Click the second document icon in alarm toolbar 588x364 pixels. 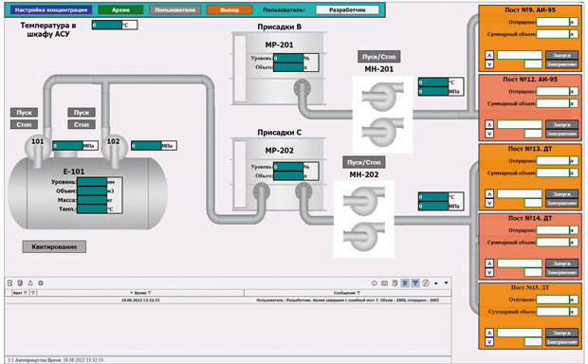[x=20, y=283]
